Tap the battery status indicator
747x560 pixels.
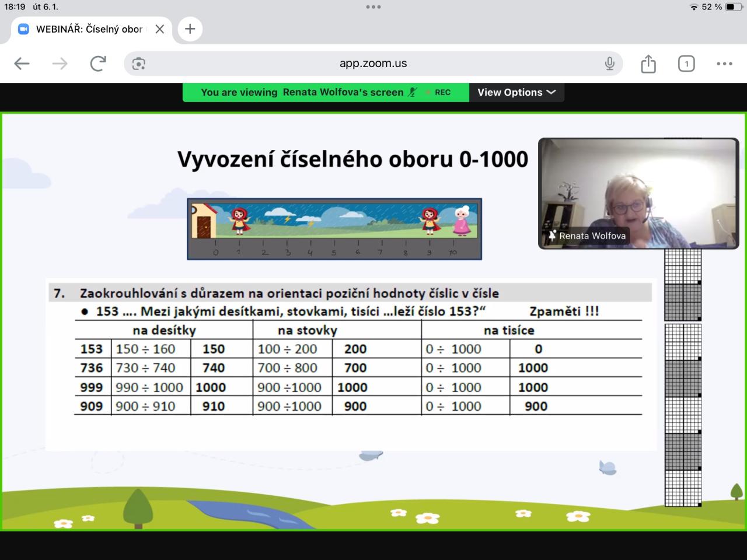(x=733, y=7)
